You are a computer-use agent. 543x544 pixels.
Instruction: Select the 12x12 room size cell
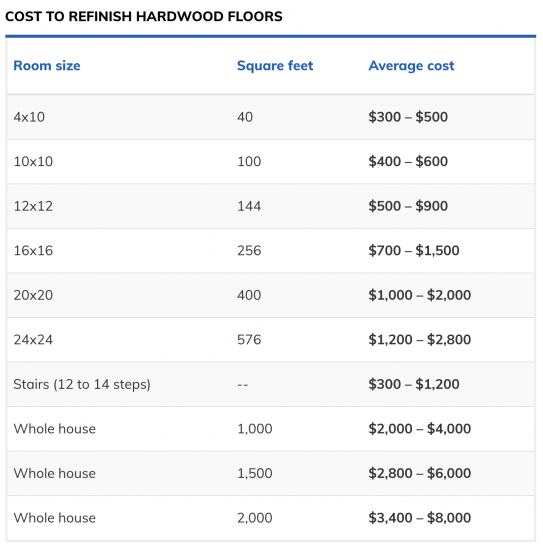(33, 206)
